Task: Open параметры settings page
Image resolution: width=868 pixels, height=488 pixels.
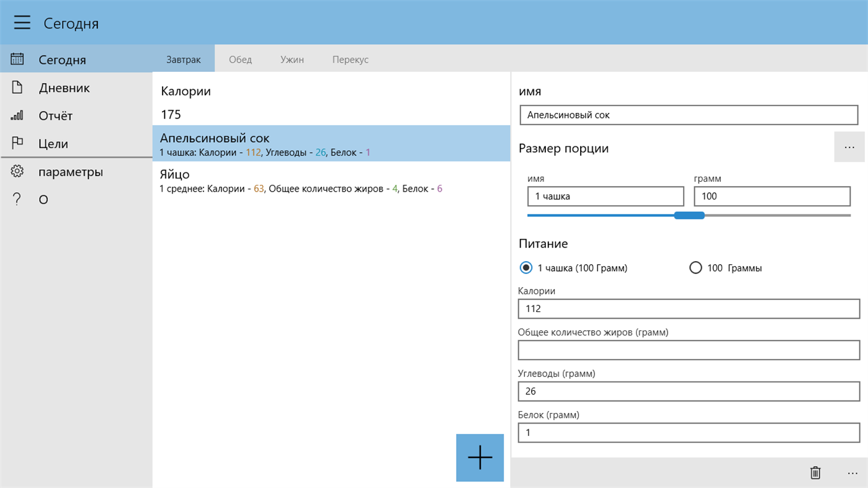Action: (76, 172)
